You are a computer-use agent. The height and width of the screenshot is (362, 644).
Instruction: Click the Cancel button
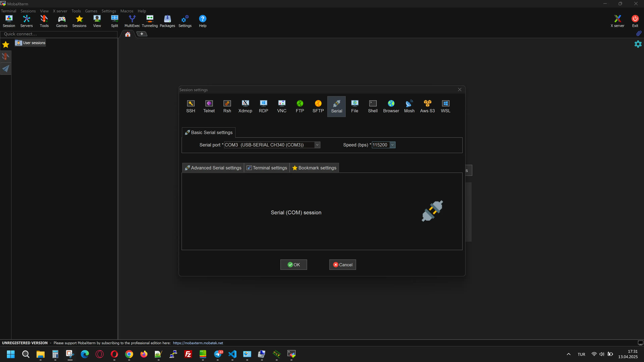coord(342,265)
